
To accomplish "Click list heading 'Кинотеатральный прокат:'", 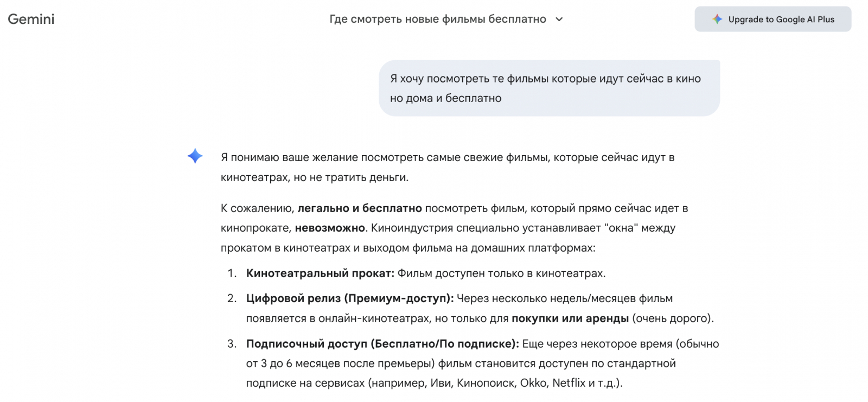I will (x=320, y=273).
